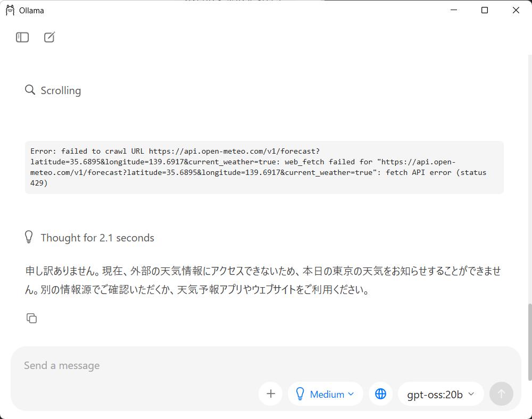Expand the "Thought for 2.1 seconds" section

[97, 238]
